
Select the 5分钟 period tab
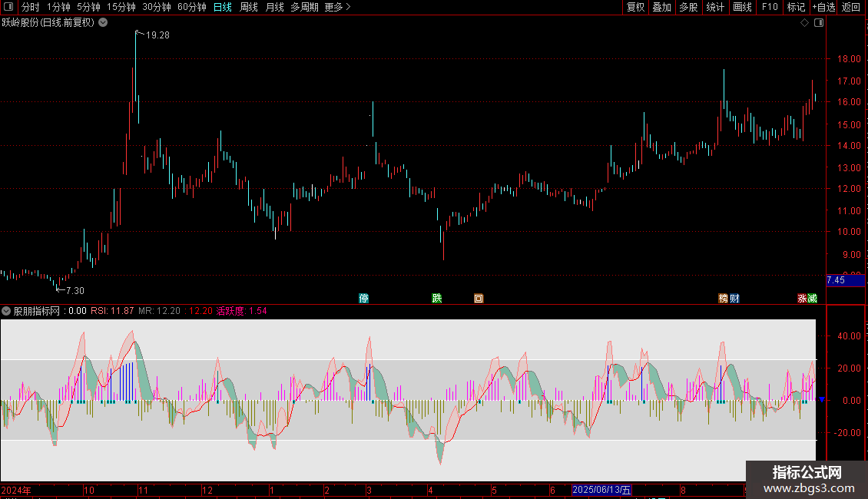88,7
